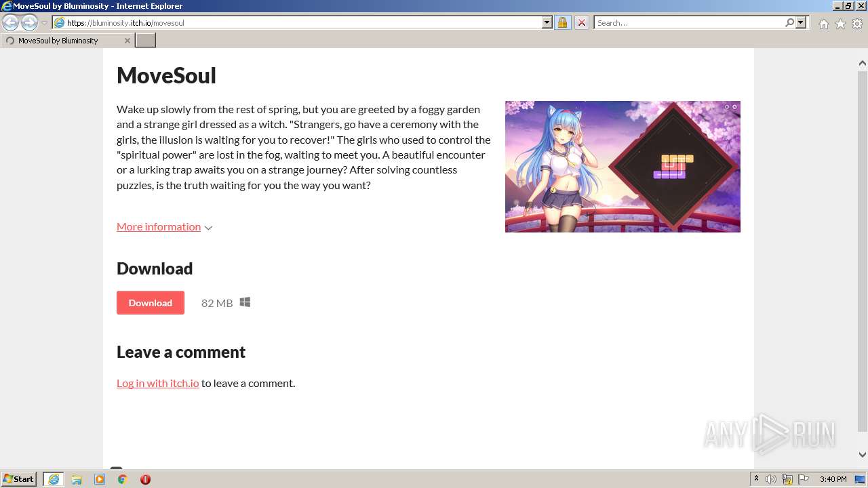Show hidden tray icons arrow
This screenshot has height=488, width=868.
click(x=756, y=479)
